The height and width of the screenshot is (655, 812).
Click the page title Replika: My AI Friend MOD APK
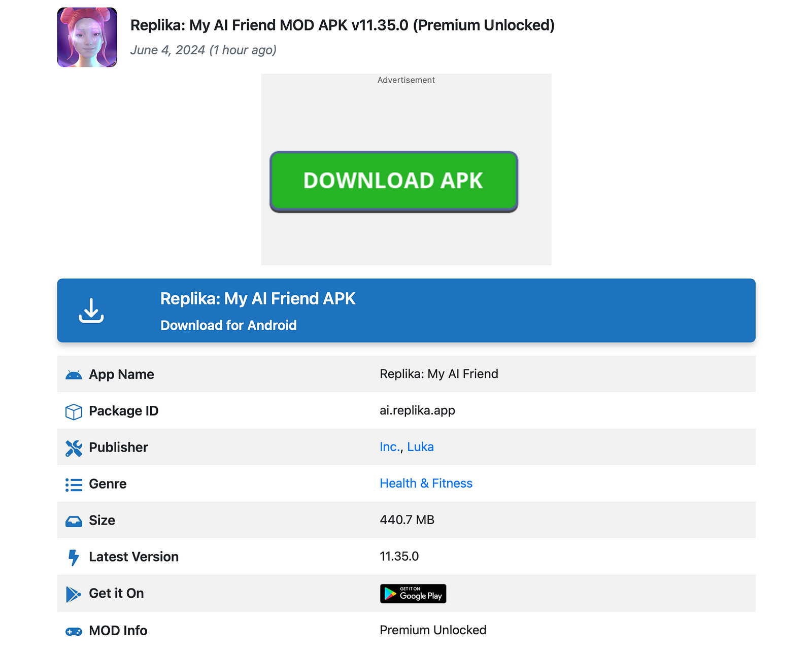click(x=343, y=25)
